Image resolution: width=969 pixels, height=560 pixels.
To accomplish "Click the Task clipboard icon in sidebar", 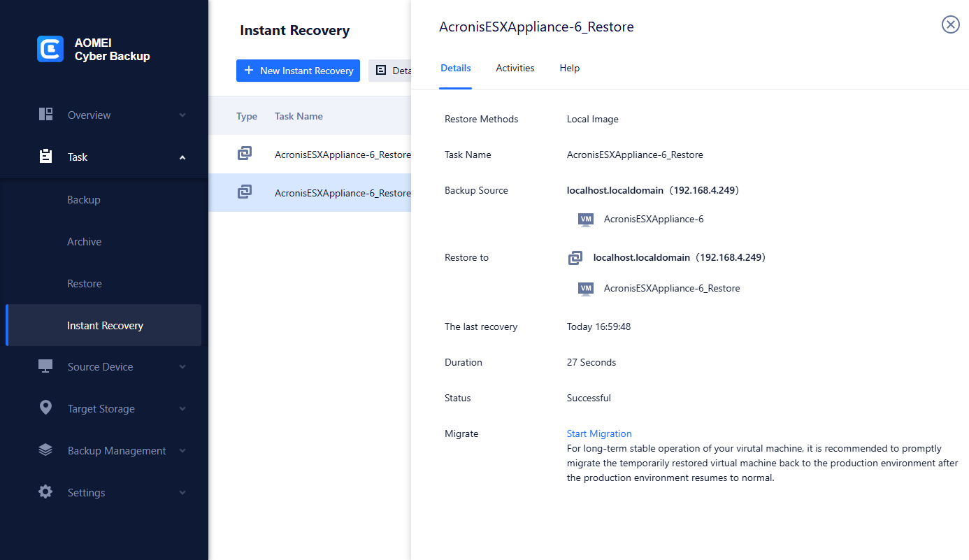I will (46, 157).
